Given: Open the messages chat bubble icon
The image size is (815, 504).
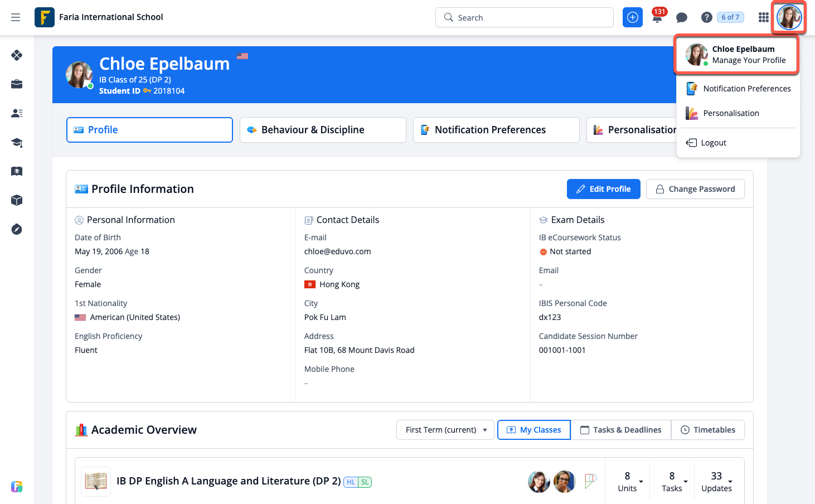Looking at the screenshot, I should [x=681, y=18].
